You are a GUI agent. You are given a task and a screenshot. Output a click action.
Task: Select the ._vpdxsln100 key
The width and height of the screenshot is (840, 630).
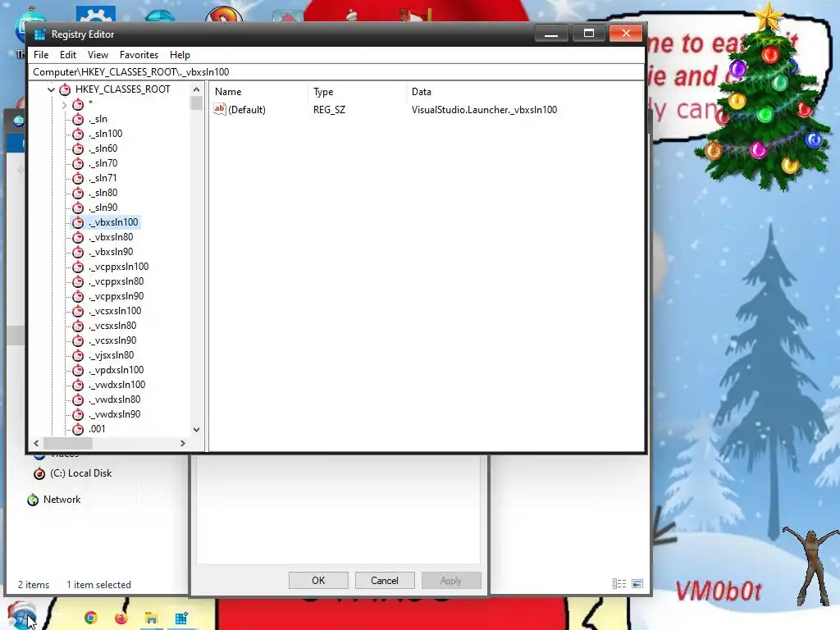tap(116, 370)
